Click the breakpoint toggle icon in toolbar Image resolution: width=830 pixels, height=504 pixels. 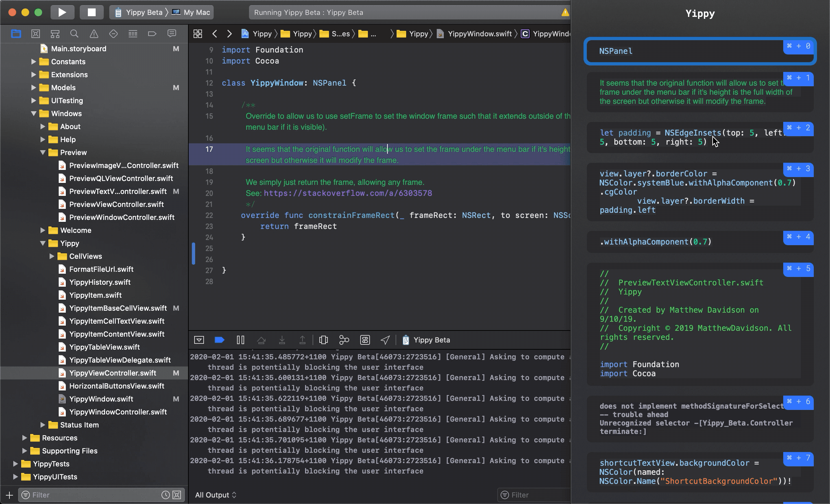click(x=219, y=339)
